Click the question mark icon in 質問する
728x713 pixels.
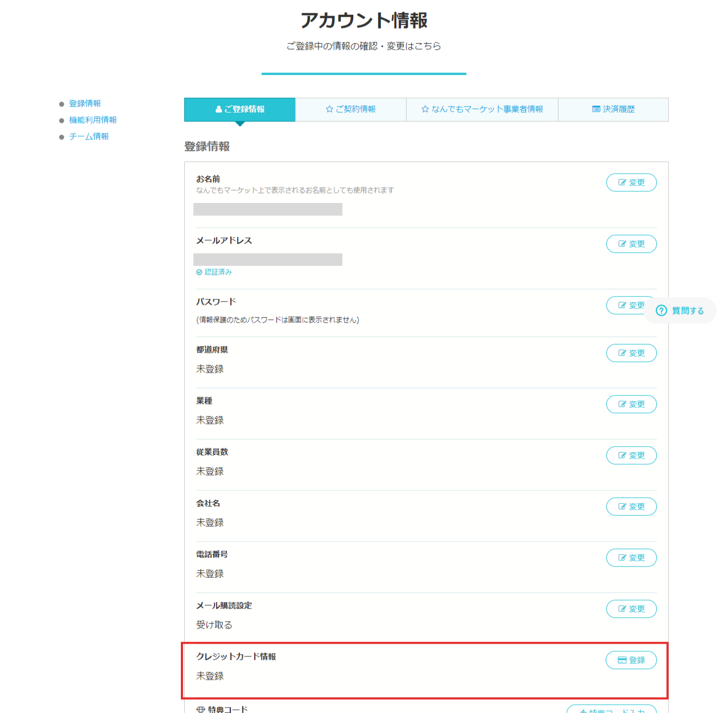(x=661, y=310)
